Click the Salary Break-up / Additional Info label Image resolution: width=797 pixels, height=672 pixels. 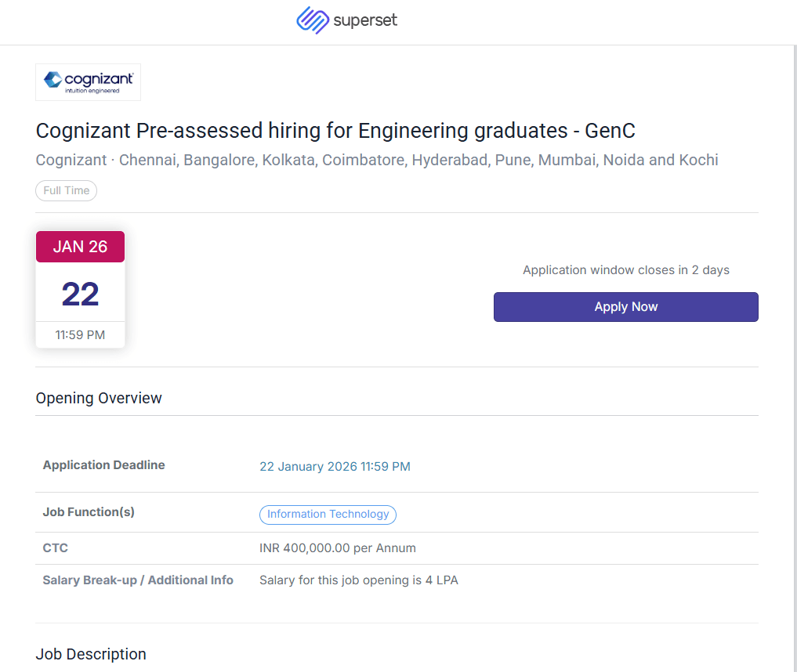point(138,580)
